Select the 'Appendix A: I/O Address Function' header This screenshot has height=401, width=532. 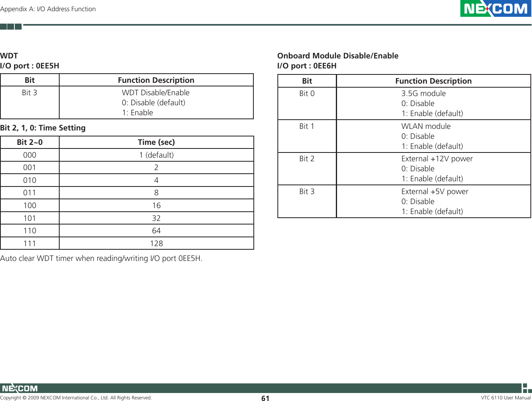[x=48, y=9]
